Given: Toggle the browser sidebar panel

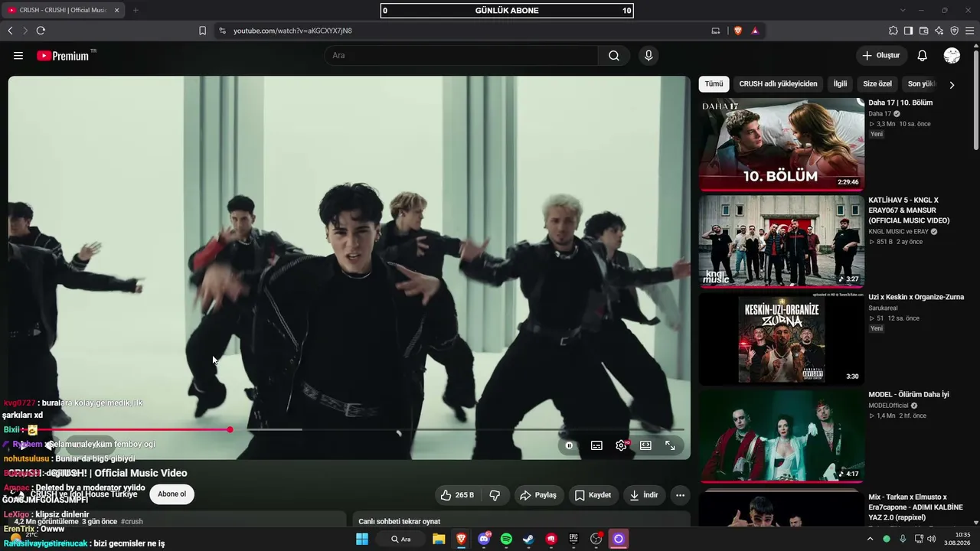Looking at the screenshot, I should [908, 31].
